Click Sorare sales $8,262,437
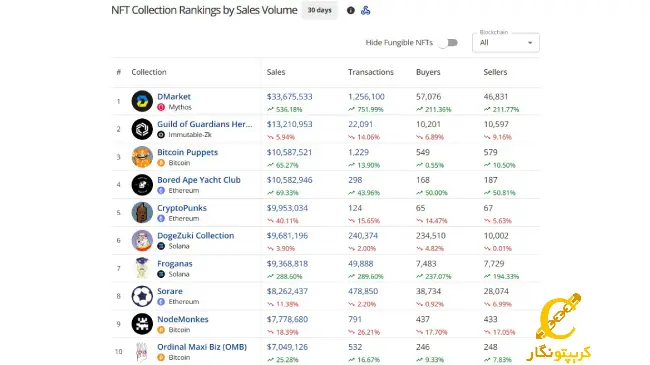 click(x=287, y=291)
